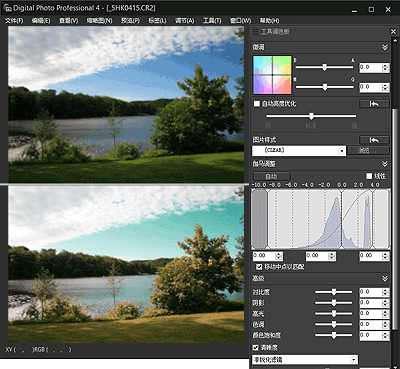Click the contrast value stepper arrows
Screen dimensions: 400x369
coord(386,292)
